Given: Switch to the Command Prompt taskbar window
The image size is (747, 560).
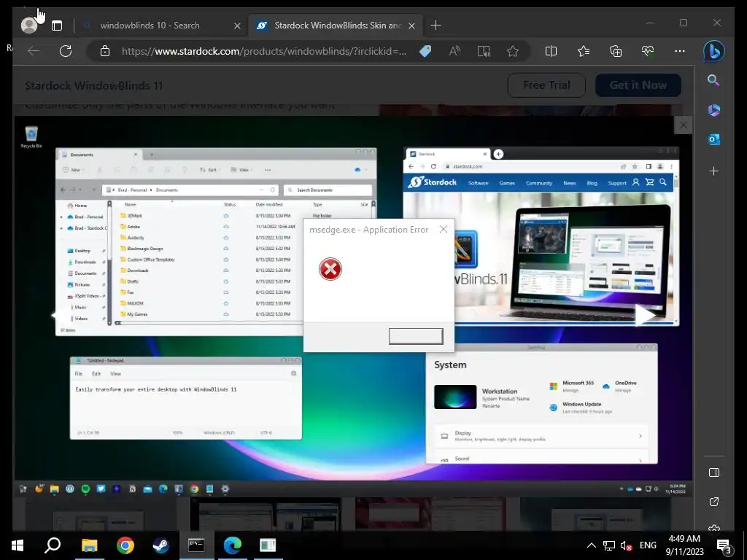Looking at the screenshot, I should tap(196, 545).
